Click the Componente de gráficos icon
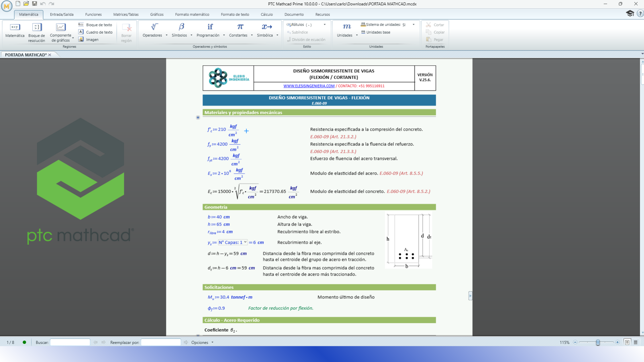Image resolution: width=644 pixels, height=362 pixels. point(60,27)
